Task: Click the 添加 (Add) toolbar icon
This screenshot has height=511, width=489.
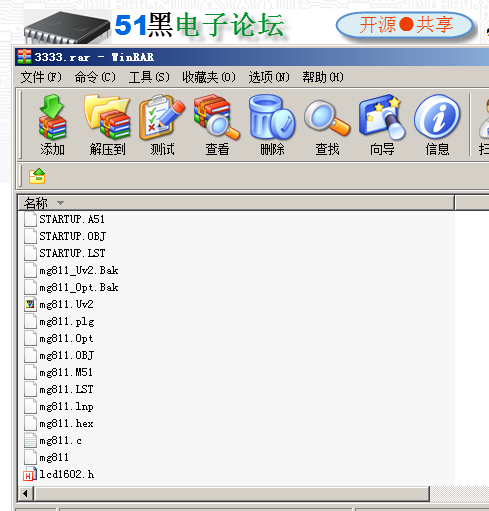Action: coord(52,125)
